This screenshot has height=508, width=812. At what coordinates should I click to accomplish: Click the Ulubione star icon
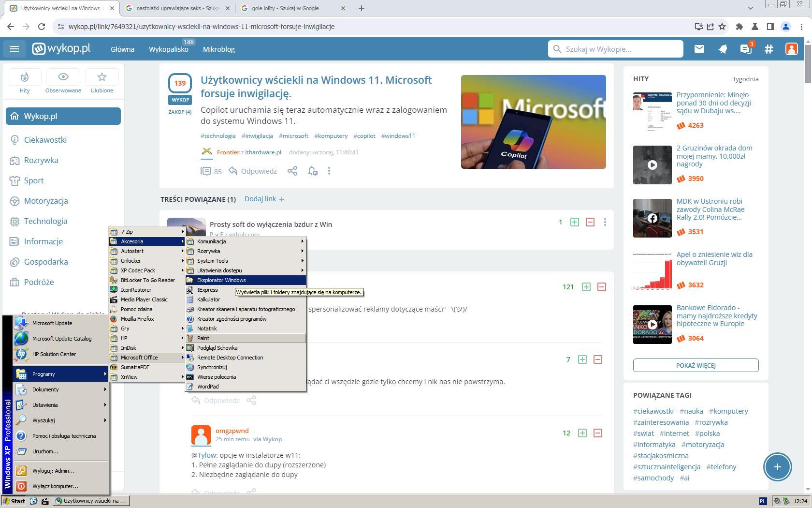[101, 77]
